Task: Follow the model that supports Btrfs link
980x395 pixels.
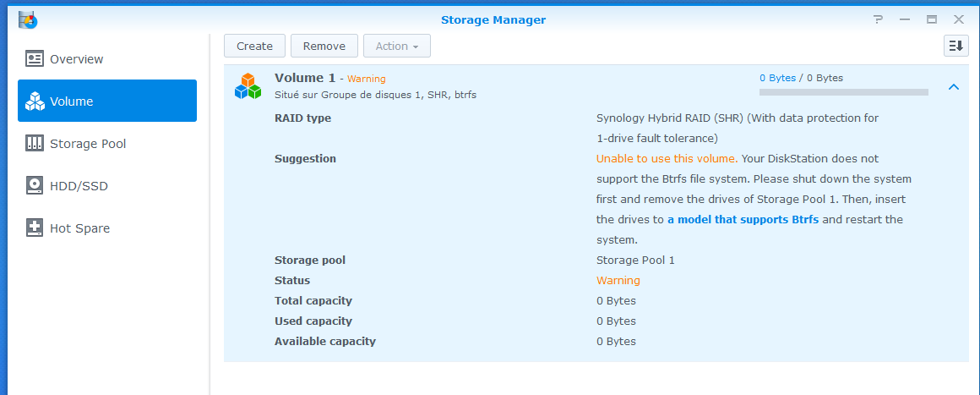Action: [x=743, y=219]
